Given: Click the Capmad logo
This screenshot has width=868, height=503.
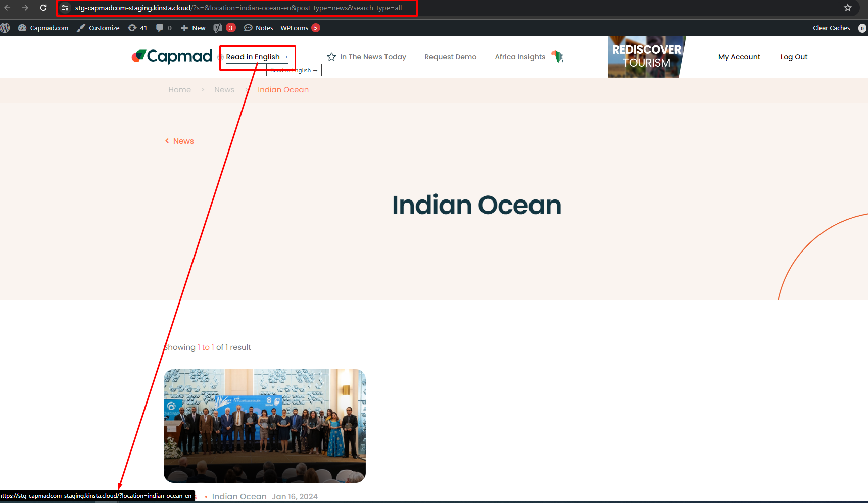Looking at the screenshot, I should click(172, 56).
